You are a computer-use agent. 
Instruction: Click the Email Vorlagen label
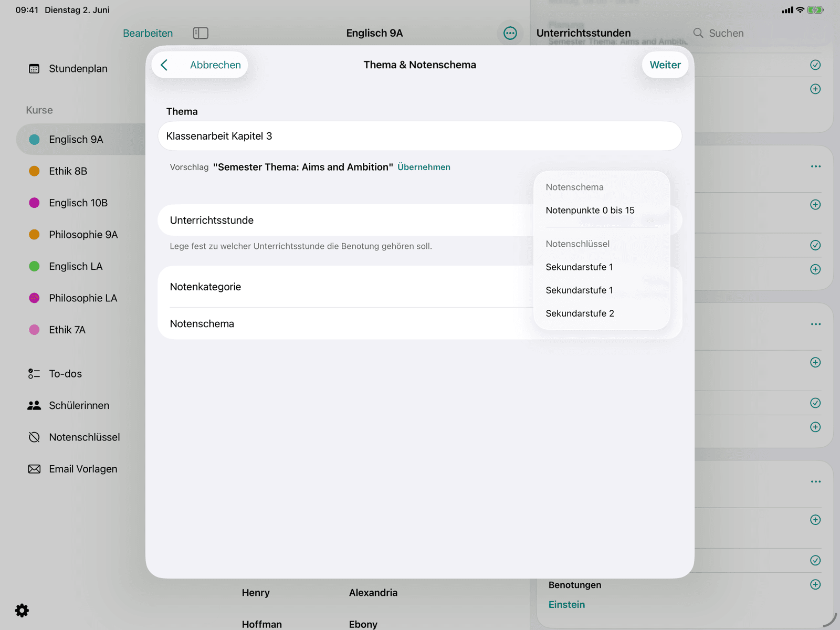(x=83, y=469)
